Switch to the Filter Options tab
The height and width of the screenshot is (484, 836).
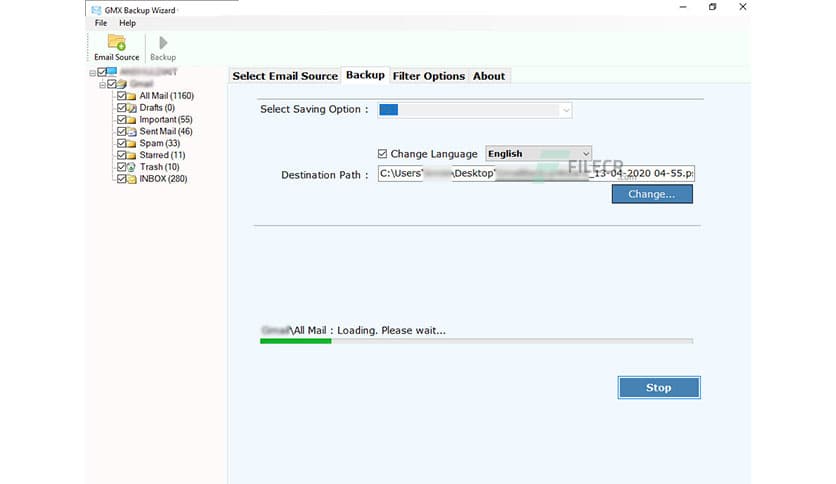429,76
